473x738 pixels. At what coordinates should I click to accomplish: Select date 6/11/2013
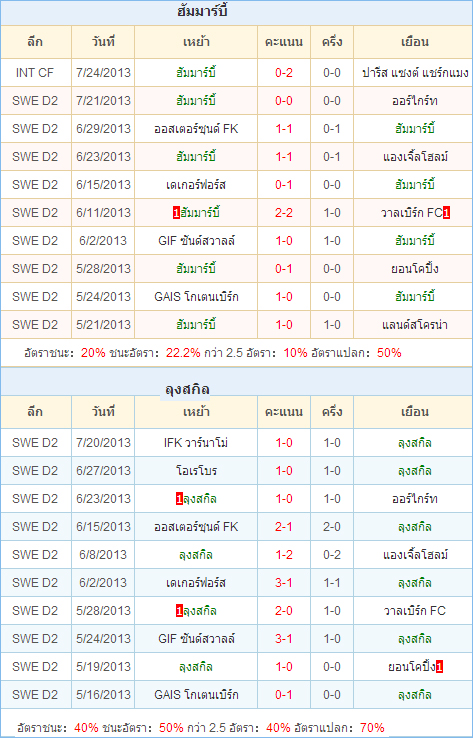(x=104, y=213)
